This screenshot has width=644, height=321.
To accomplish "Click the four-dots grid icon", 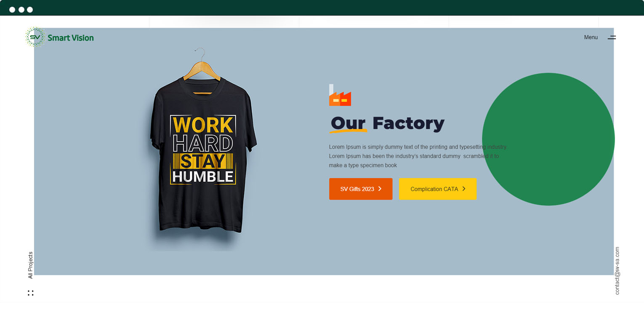I will 31,293.
